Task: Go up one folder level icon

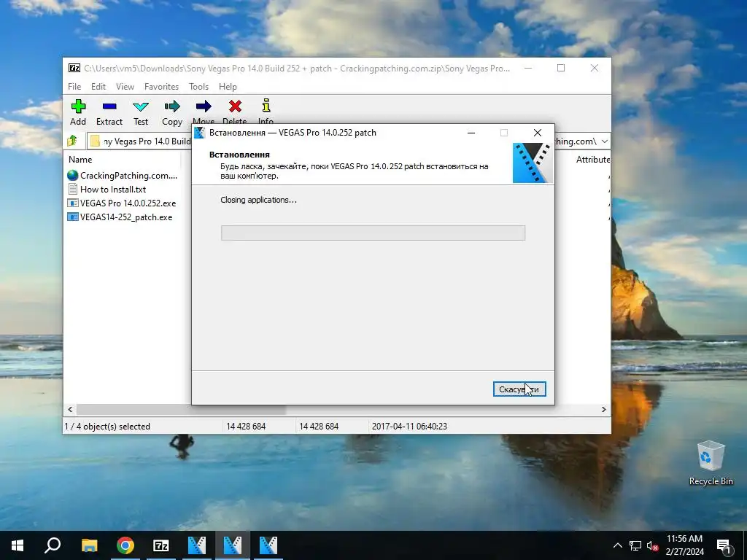Action: pyautogui.click(x=72, y=141)
